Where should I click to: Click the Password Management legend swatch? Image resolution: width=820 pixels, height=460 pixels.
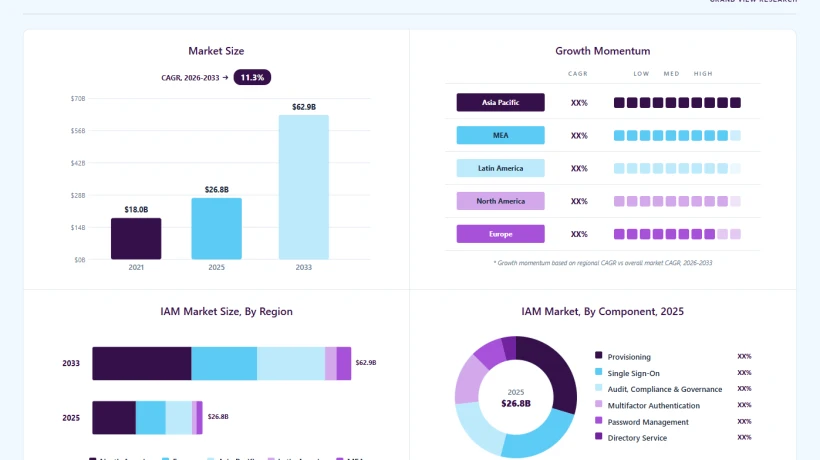pyautogui.click(x=598, y=420)
